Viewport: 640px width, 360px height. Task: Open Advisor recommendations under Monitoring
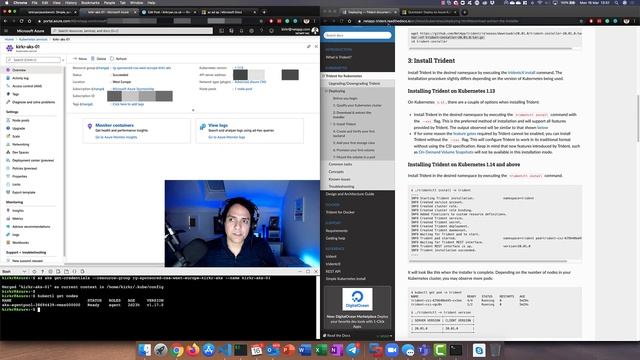pos(31,227)
